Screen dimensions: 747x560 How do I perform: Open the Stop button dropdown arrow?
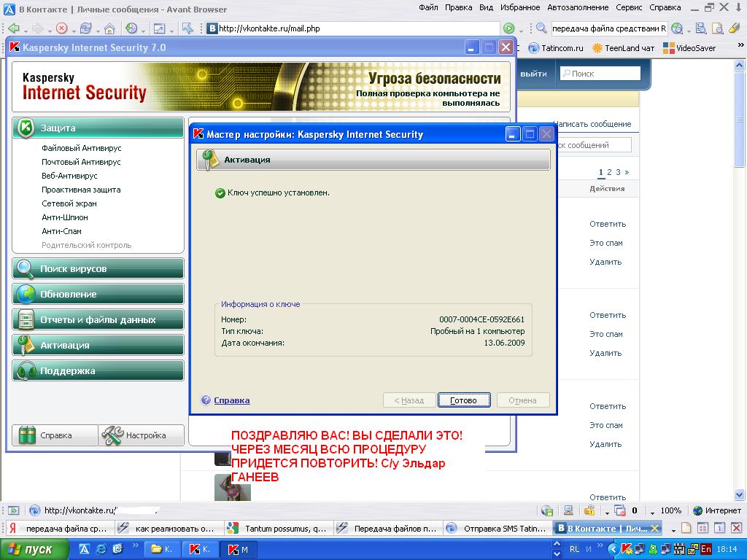tap(73, 31)
